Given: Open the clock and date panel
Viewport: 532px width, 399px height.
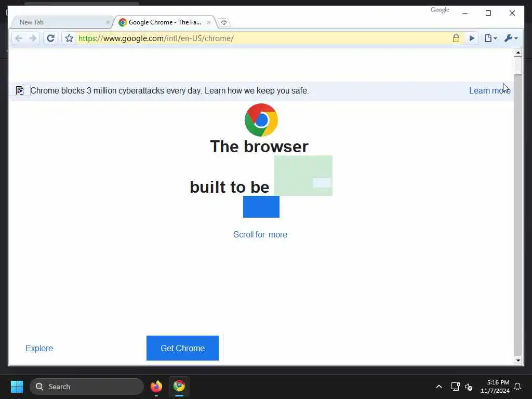Looking at the screenshot, I should (x=495, y=387).
